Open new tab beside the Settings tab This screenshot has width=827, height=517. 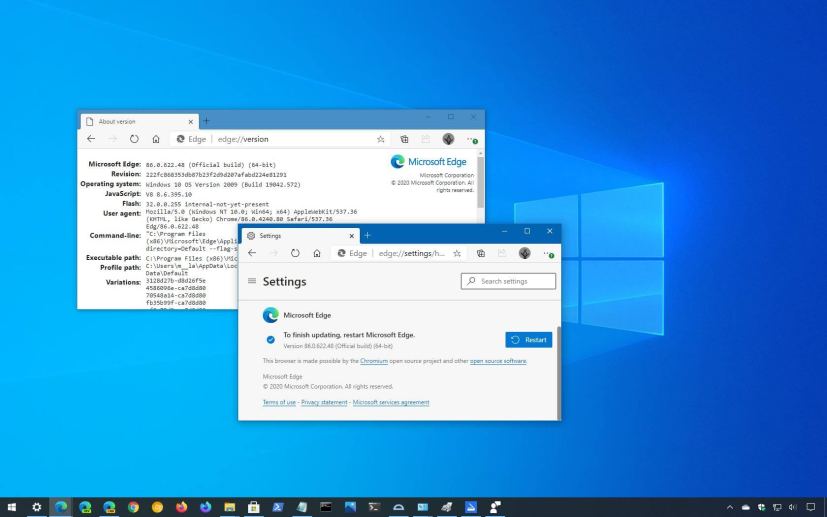[367, 235]
